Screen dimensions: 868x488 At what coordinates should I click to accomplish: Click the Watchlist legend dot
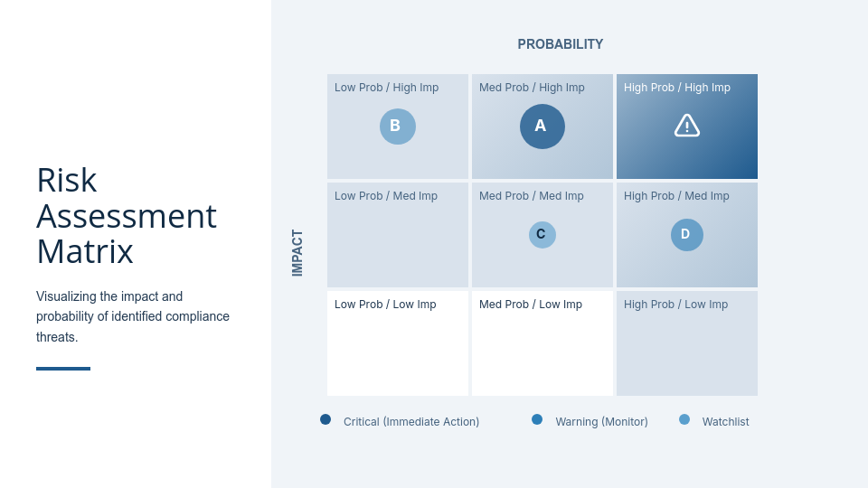pyautogui.click(x=684, y=419)
